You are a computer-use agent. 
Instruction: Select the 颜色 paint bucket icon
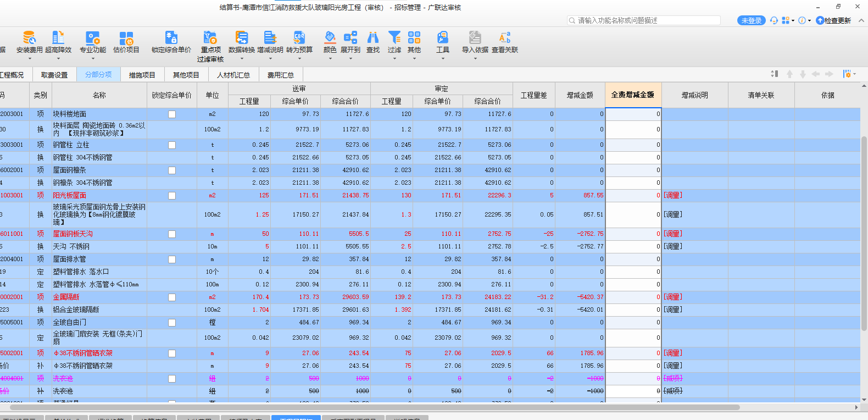(x=330, y=38)
